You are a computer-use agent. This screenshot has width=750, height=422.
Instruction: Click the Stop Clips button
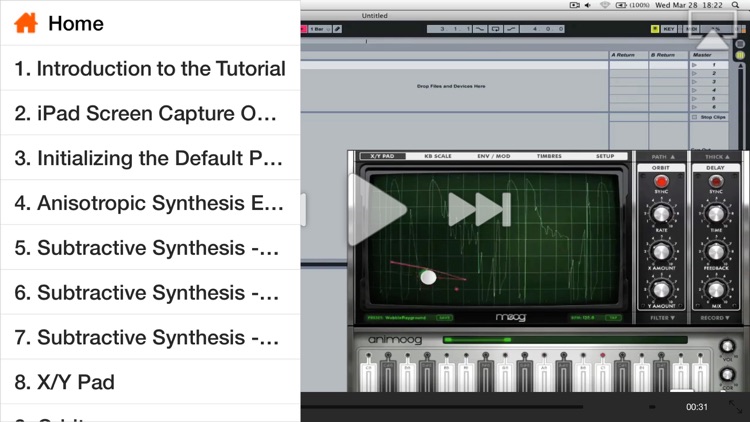709,117
